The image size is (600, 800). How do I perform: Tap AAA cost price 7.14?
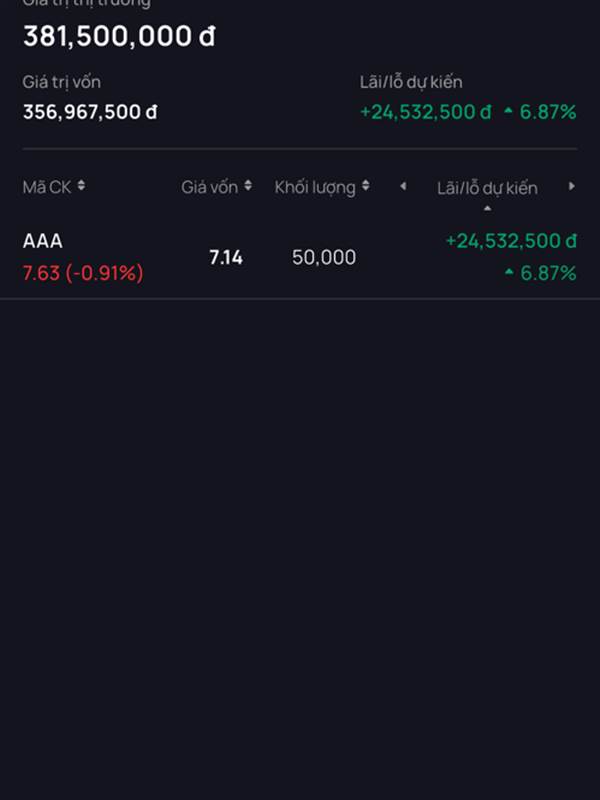click(226, 257)
